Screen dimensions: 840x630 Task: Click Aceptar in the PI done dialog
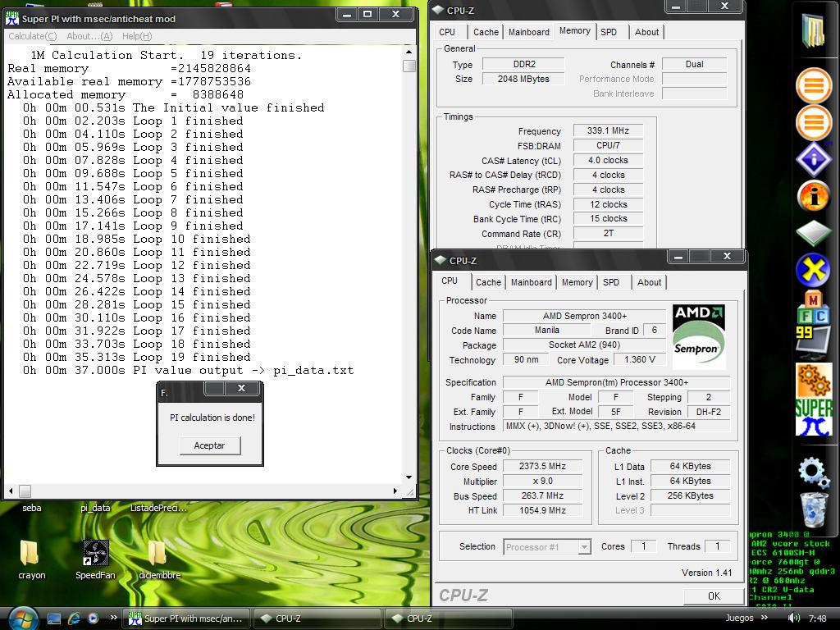(209, 445)
